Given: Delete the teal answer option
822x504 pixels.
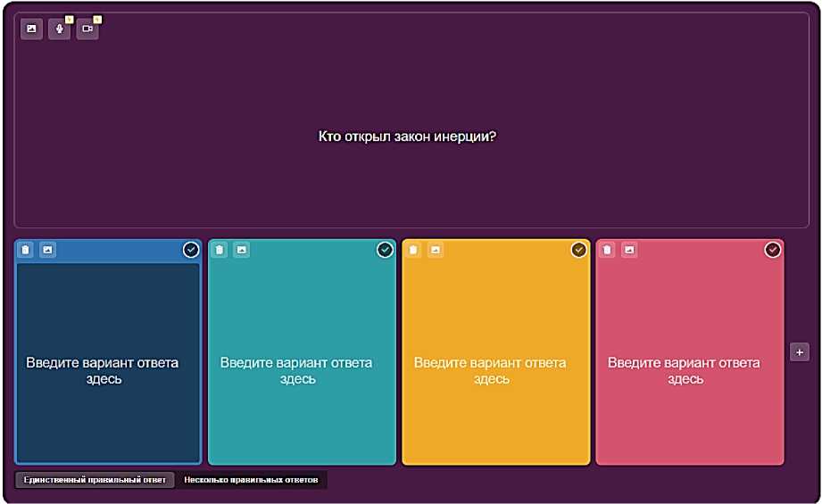Looking at the screenshot, I should coord(220,250).
